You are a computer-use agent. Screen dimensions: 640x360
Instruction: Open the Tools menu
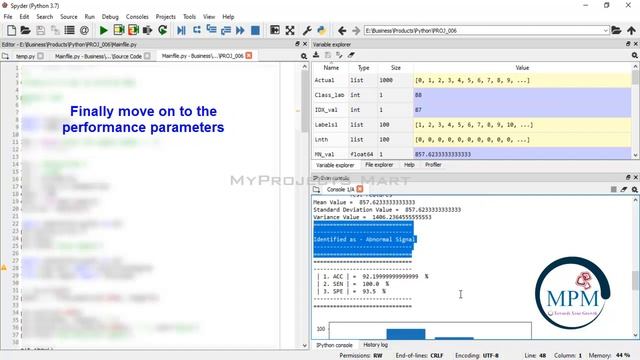pyautogui.click(x=189, y=17)
